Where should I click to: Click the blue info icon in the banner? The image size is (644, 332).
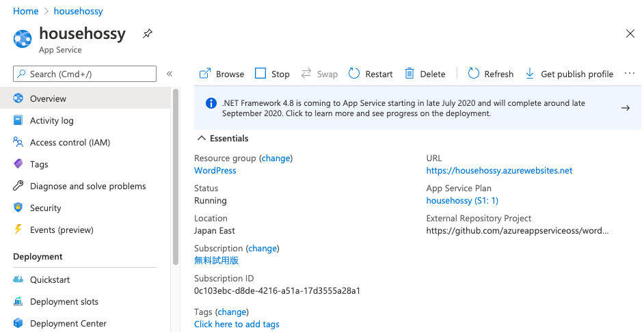211,103
